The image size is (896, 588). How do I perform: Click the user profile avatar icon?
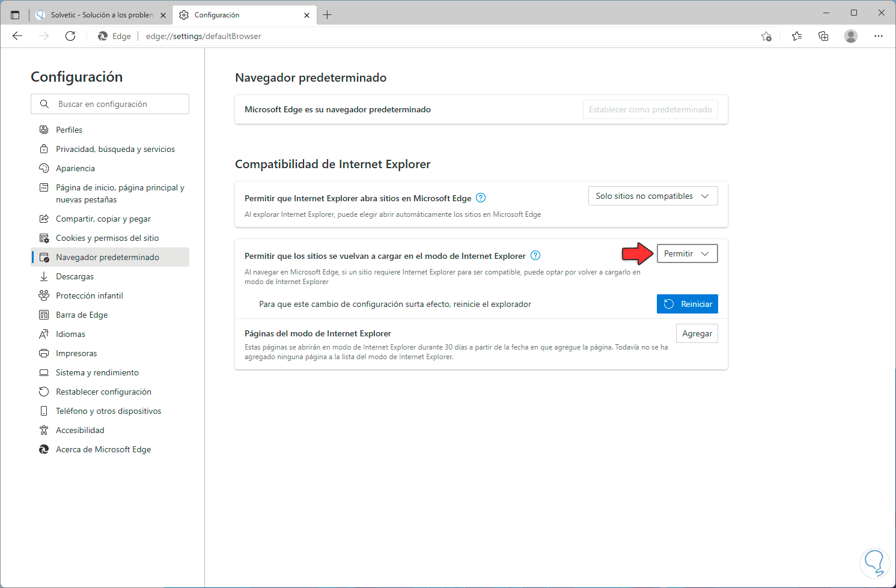click(851, 36)
